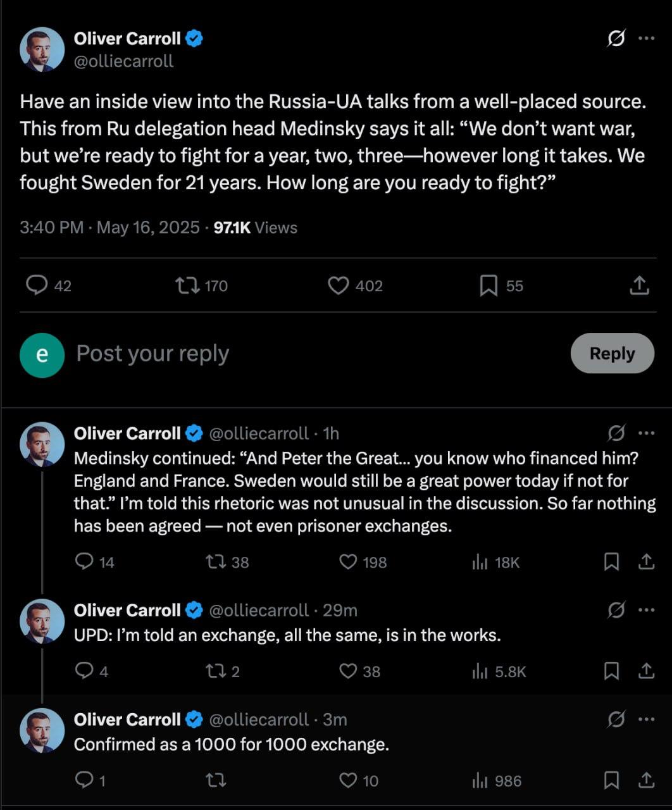
Task: Like the 'Medinsky continued' reply
Action: 349,562
